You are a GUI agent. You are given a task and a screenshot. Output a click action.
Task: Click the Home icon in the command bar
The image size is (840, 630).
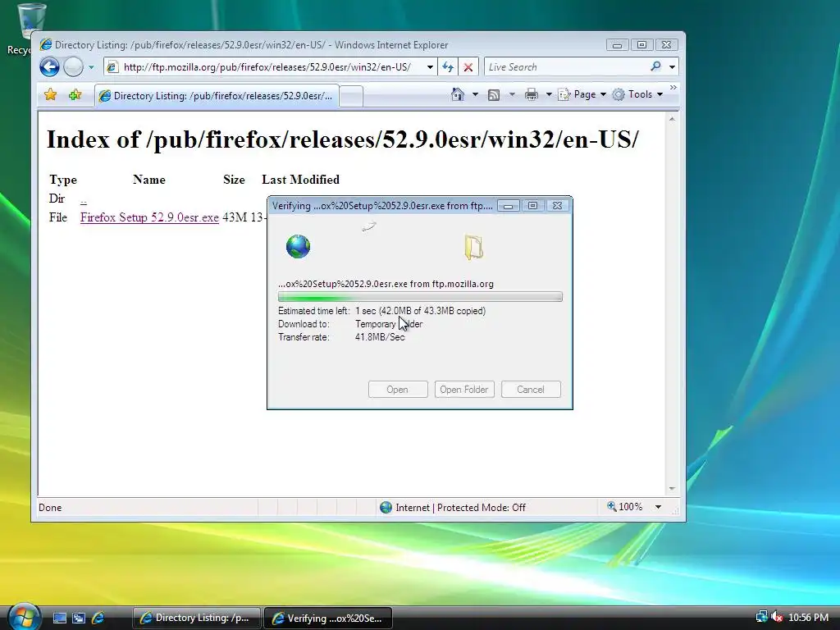coord(458,94)
